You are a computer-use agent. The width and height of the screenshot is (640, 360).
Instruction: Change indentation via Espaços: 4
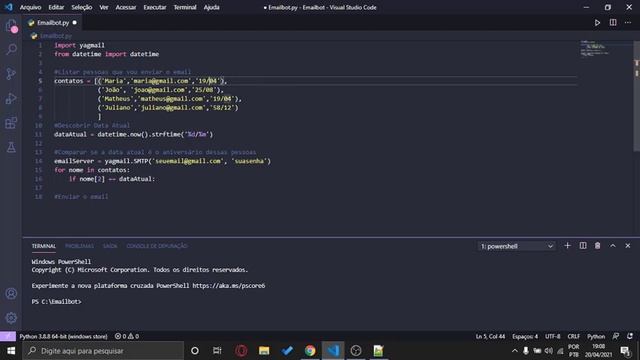[x=525, y=336]
